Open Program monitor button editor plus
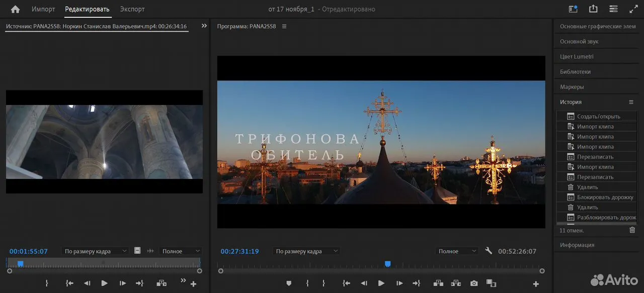 point(536,284)
